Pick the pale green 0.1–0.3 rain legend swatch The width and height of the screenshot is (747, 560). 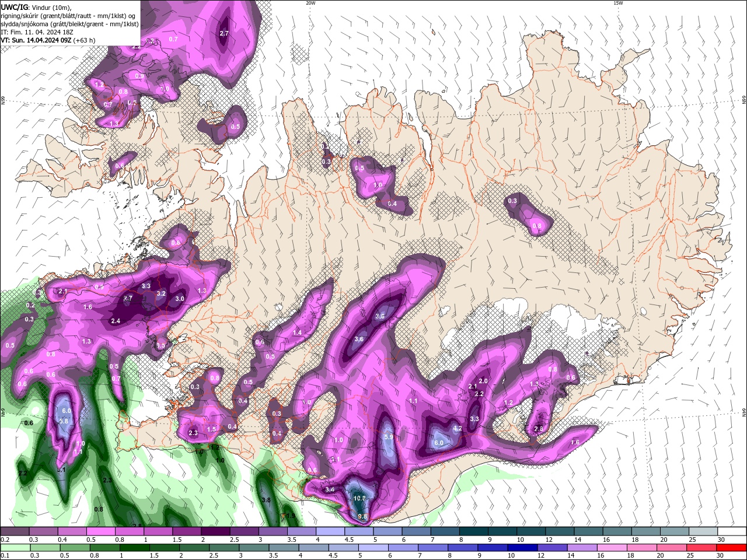15,548
